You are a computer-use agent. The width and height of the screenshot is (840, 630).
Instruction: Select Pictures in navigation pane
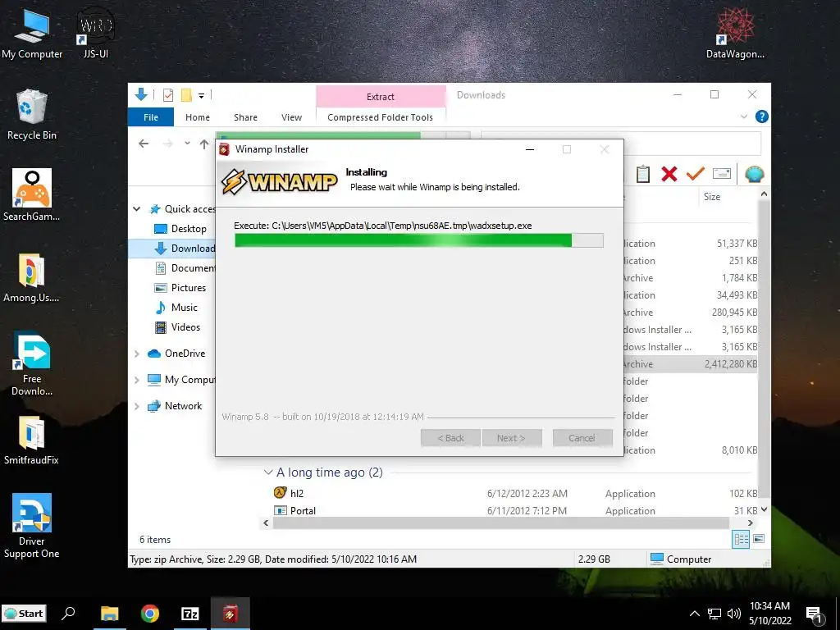180,288
